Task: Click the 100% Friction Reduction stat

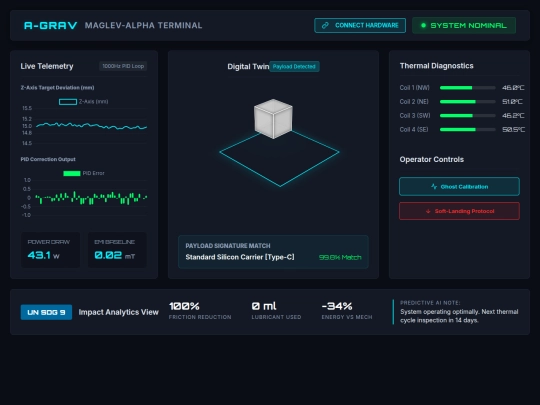Action: (200, 311)
